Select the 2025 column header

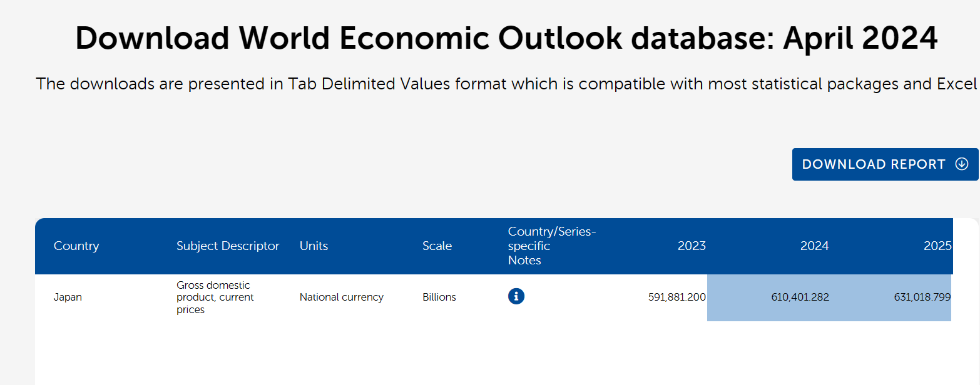tap(937, 246)
